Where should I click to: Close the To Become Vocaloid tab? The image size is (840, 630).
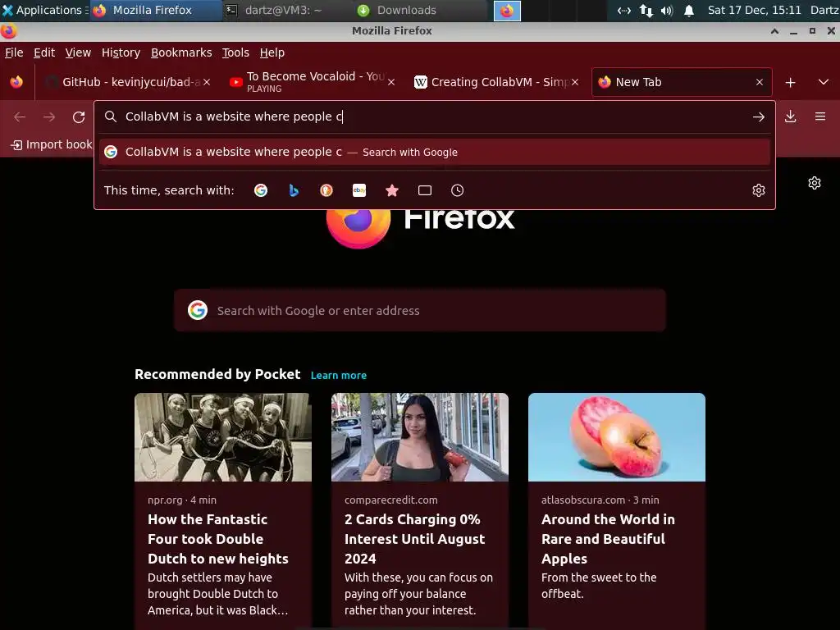(391, 82)
